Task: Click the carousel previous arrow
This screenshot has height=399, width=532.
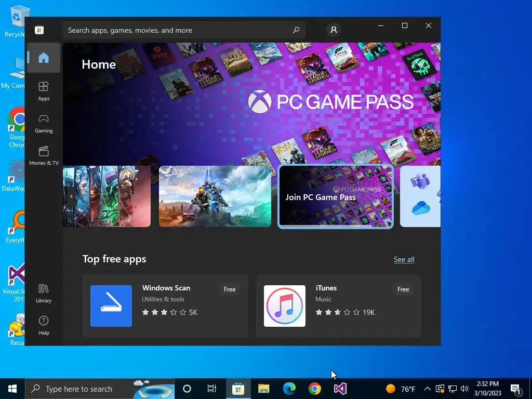Action: point(71,196)
